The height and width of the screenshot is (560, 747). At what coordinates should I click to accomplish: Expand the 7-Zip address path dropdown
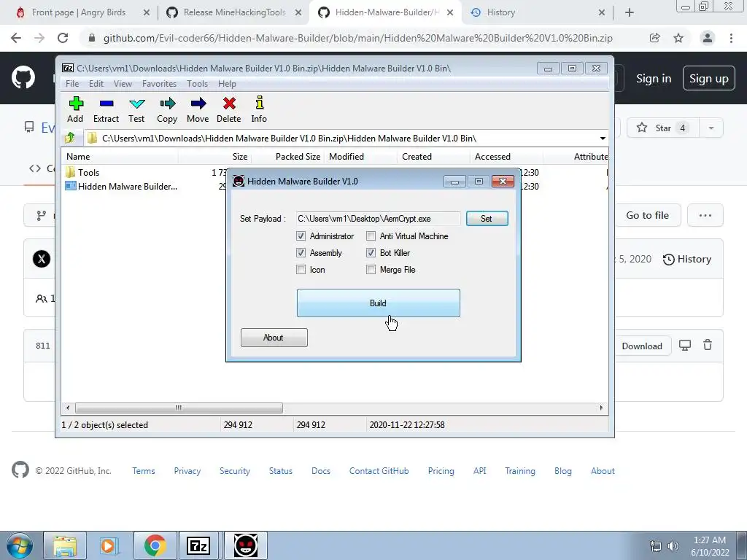pyautogui.click(x=603, y=138)
